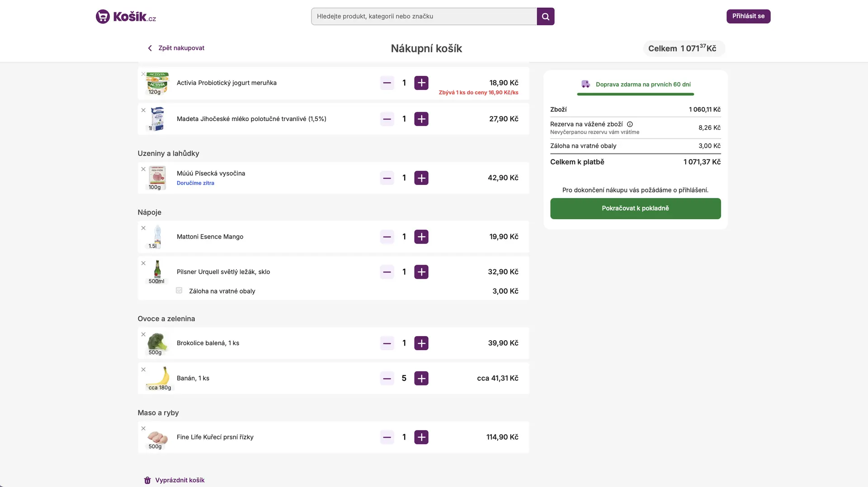Click the Nákupní košík heading
868x487 pixels.
[x=426, y=48]
